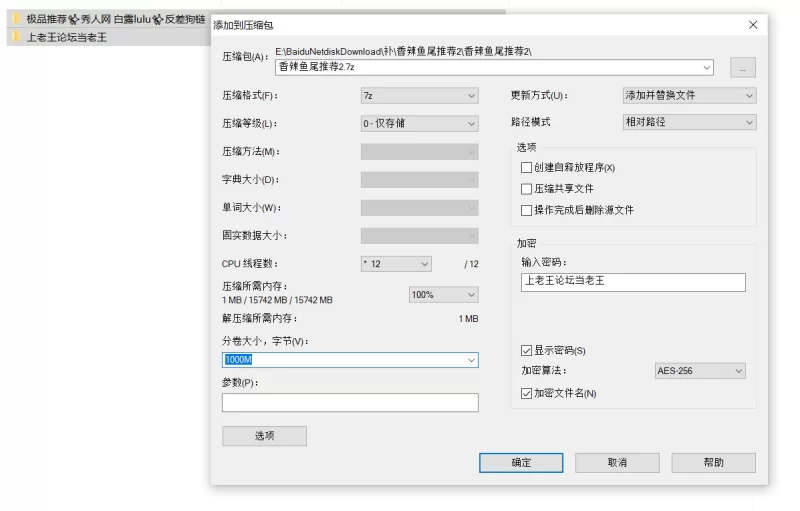Open the 压缩格式 7z dropdown

pyautogui.click(x=419, y=95)
